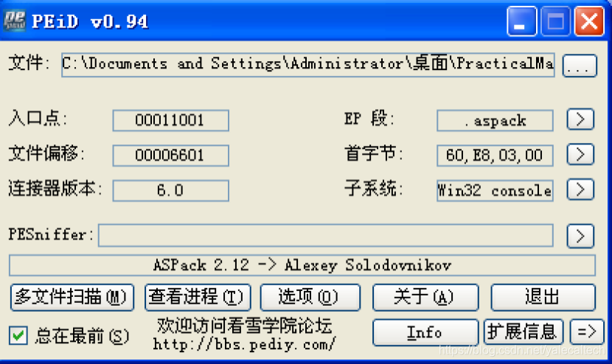The width and height of the screenshot is (612, 364).
Task: Click the 欢迎访问看雪学院论坛 text
Action: coord(244,326)
